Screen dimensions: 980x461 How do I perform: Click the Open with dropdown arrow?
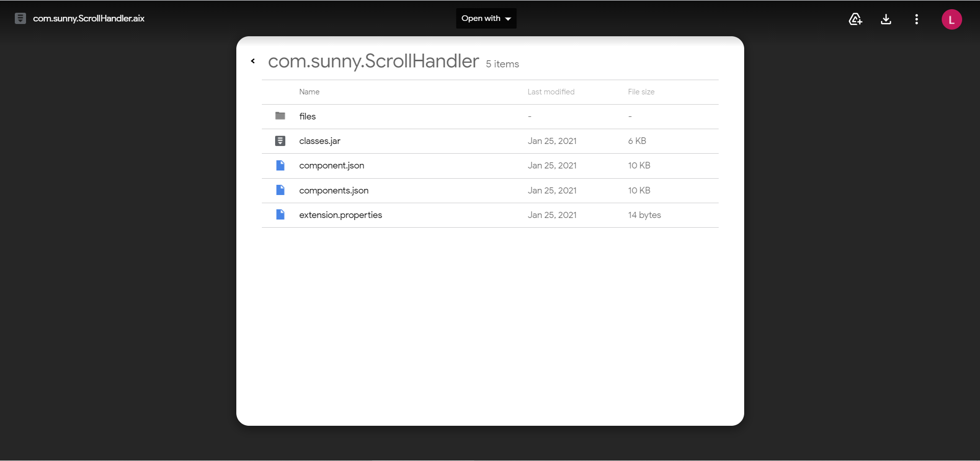coord(508,18)
